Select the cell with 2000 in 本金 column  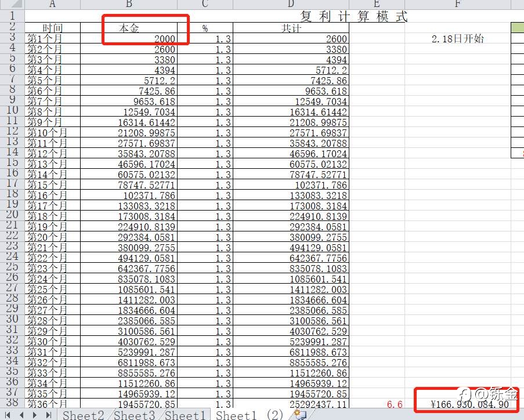click(x=129, y=38)
